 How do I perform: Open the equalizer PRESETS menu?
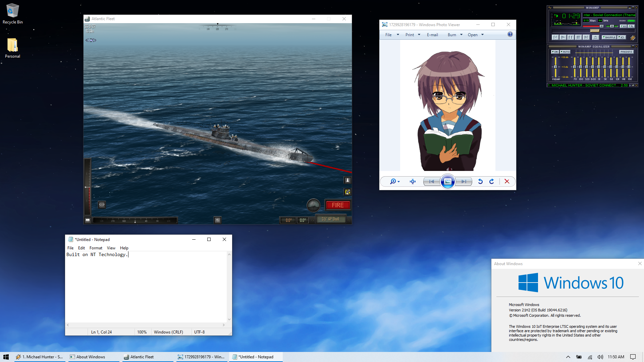tap(626, 52)
